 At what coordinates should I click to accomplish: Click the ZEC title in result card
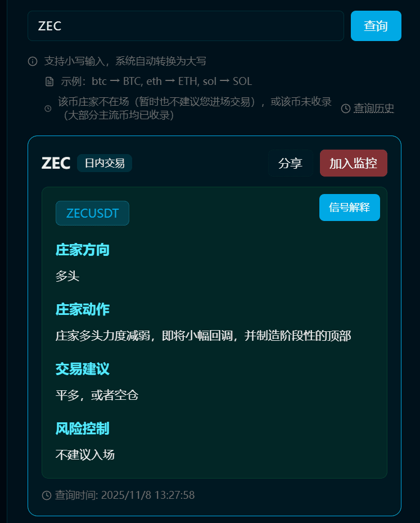click(56, 163)
